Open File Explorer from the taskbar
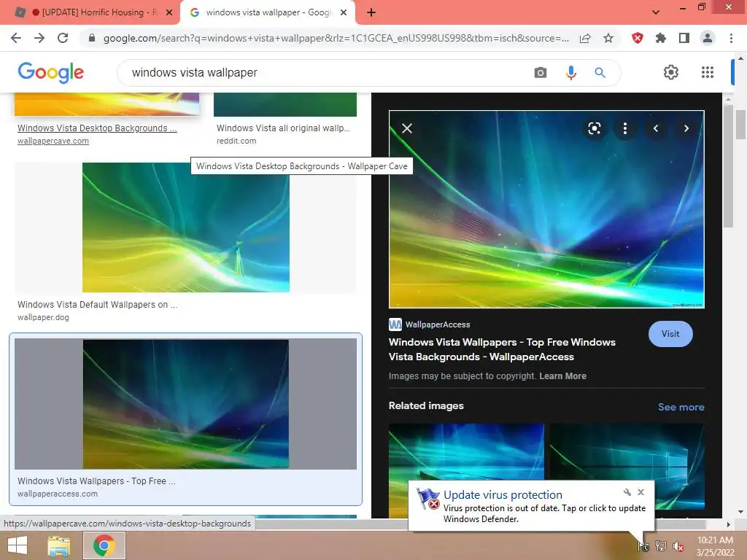This screenshot has width=747, height=560. point(59,545)
